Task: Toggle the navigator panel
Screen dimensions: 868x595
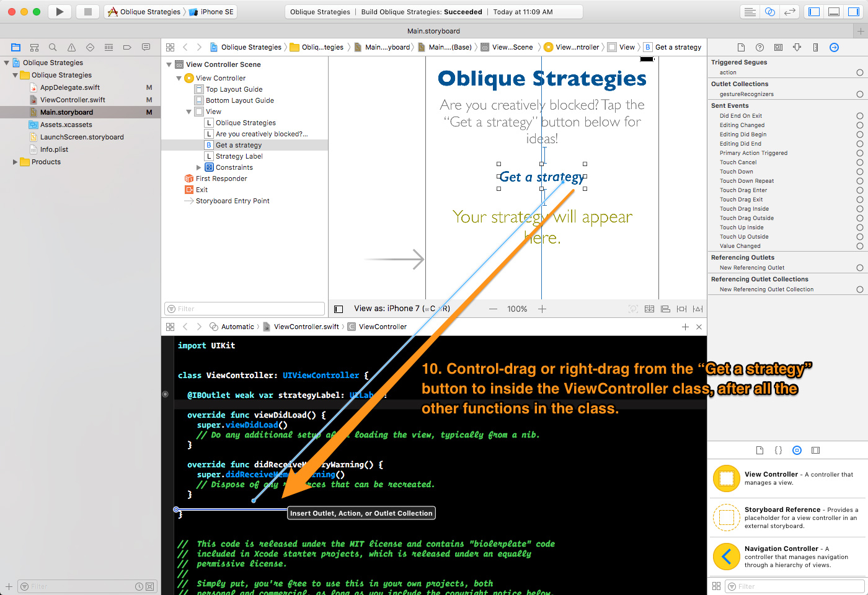Action: coord(814,12)
